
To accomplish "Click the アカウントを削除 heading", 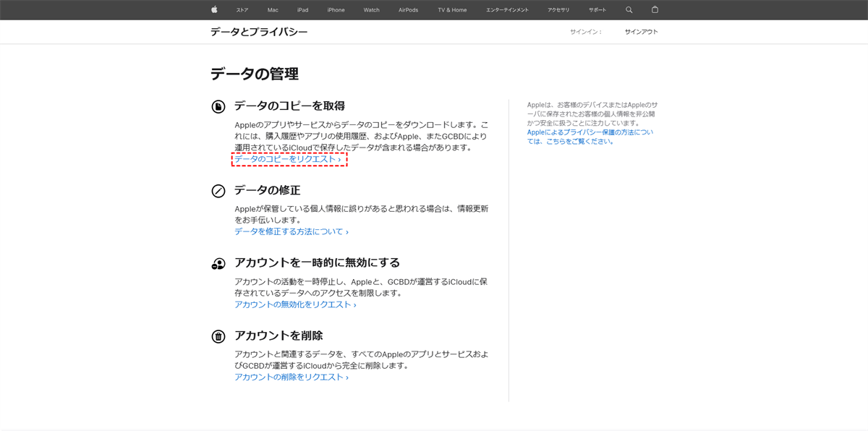I will click(278, 336).
